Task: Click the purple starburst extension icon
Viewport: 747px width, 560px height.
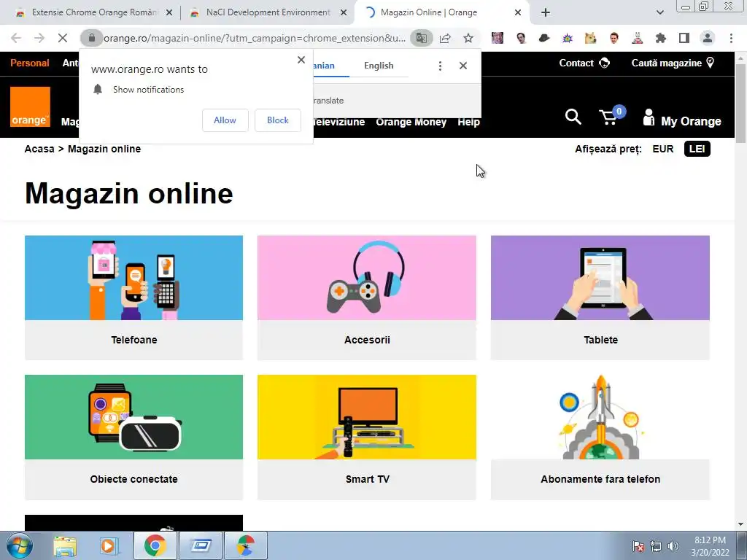Action: pyautogui.click(x=568, y=38)
